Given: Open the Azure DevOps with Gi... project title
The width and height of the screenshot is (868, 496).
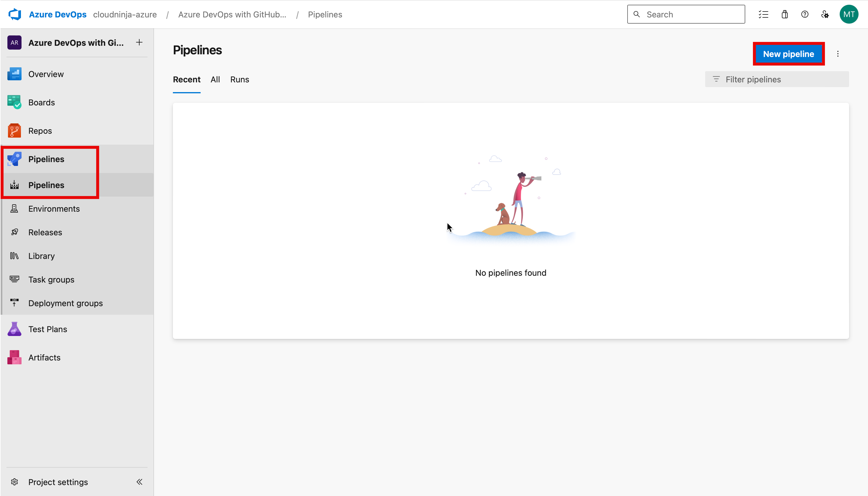Looking at the screenshot, I should pos(76,43).
